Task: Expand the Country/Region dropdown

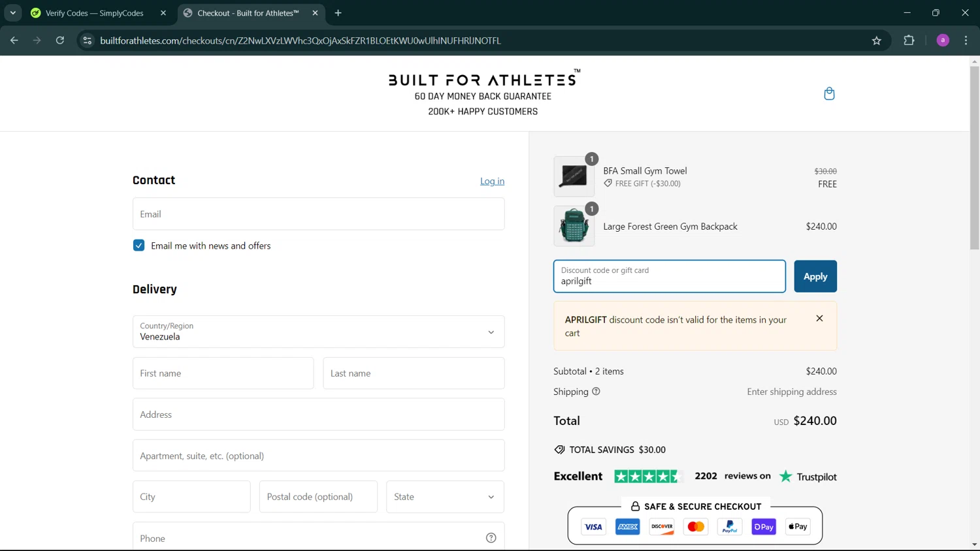Action: point(318,332)
